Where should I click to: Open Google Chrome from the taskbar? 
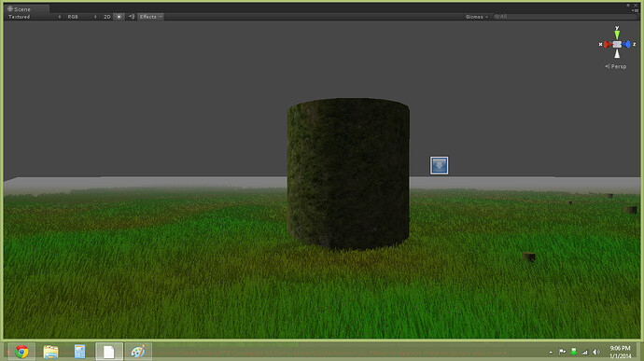(x=21, y=352)
